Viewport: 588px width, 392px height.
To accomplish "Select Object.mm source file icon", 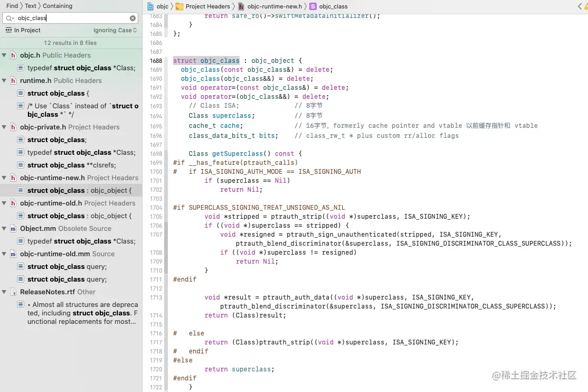I will pos(13,228).
